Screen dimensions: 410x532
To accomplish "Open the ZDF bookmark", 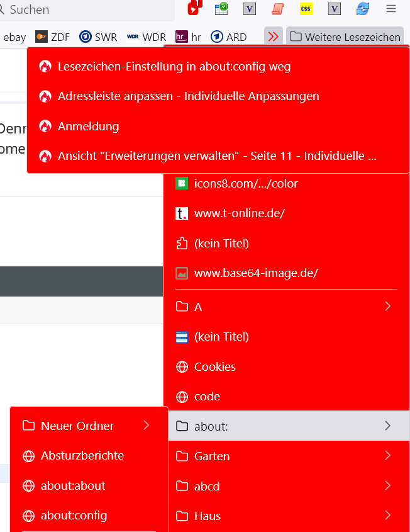I will click(x=53, y=37).
